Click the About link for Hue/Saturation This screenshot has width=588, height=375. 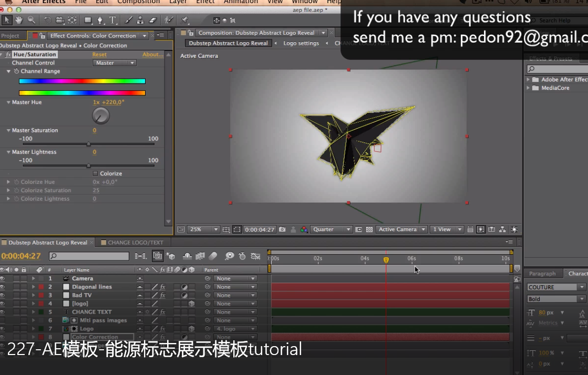point(152,55)
